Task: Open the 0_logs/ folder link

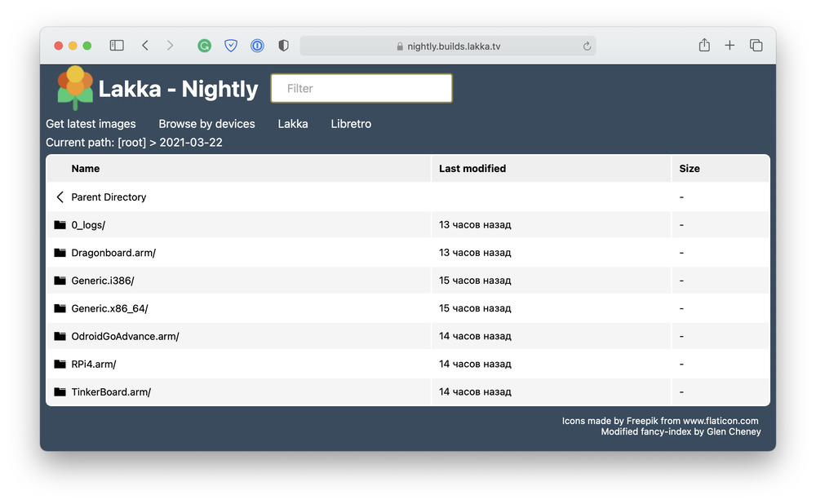Action: pos(88,225)
